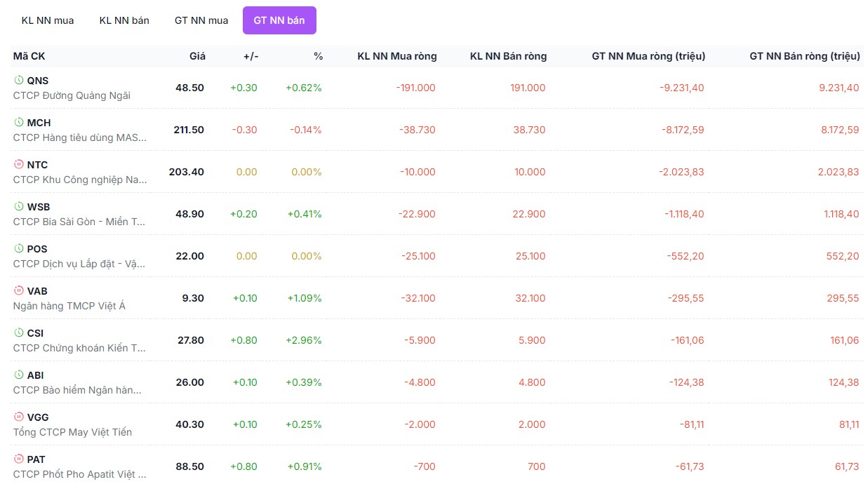Click the CTCP Đường Quảng Ngãi company name
Image resolution: width=868 pixels, height=484 pixels.
click(x=72, y=95)
